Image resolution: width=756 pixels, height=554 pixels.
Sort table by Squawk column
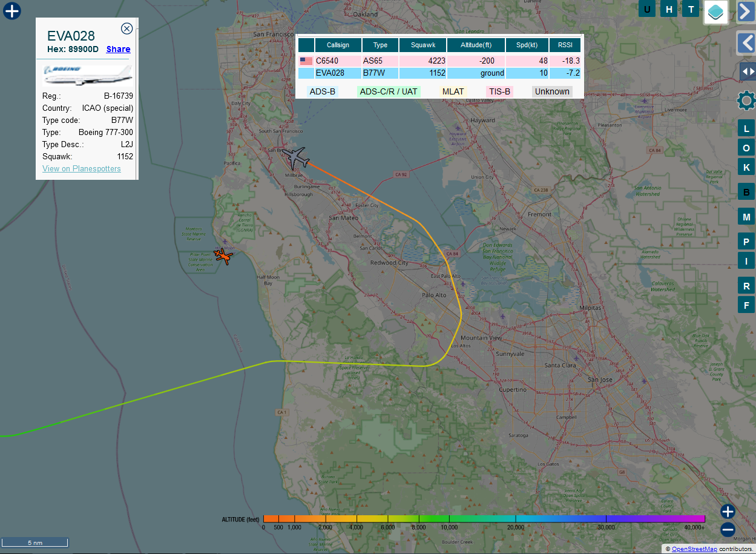(x=422, y=45)
